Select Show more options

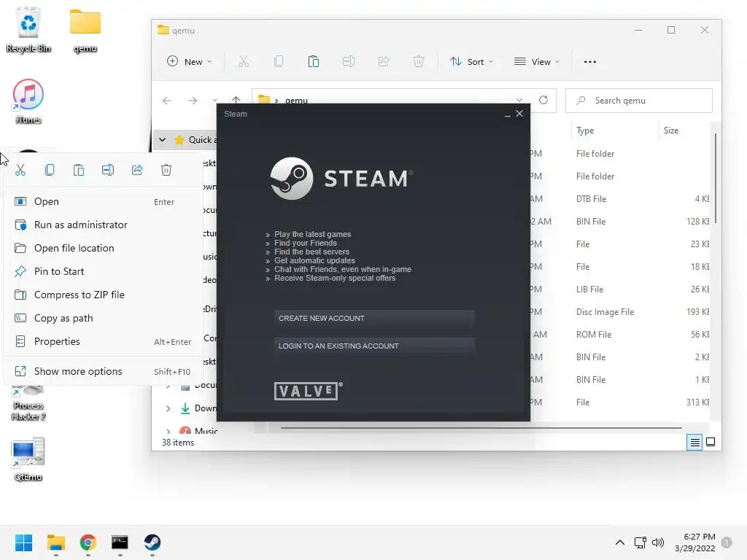tap(104, 371)
